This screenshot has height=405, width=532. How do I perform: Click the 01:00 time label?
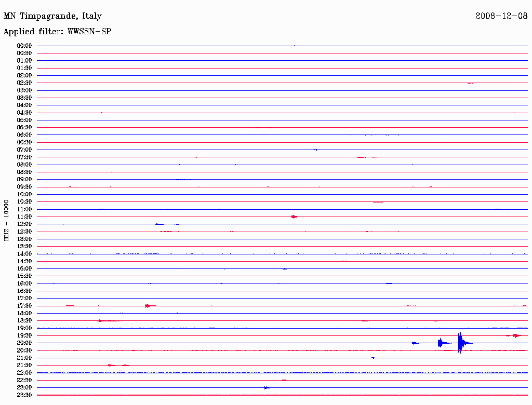pos(24,61)
